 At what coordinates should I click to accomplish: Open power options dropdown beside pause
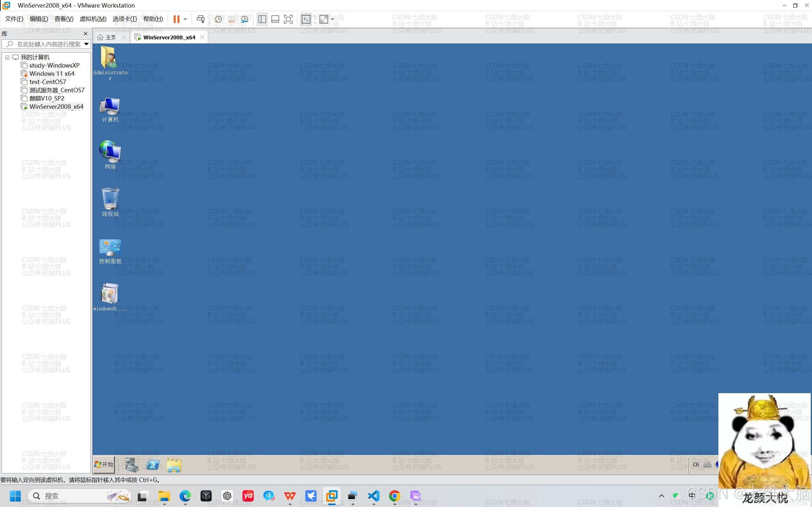point(185,19)
